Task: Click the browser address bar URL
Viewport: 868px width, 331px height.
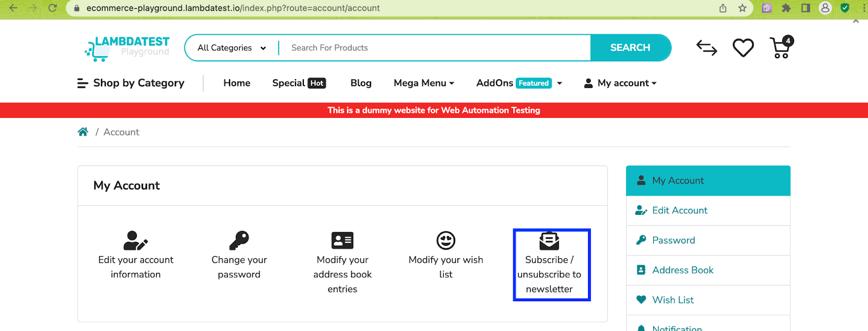Action: click(233, 8)
